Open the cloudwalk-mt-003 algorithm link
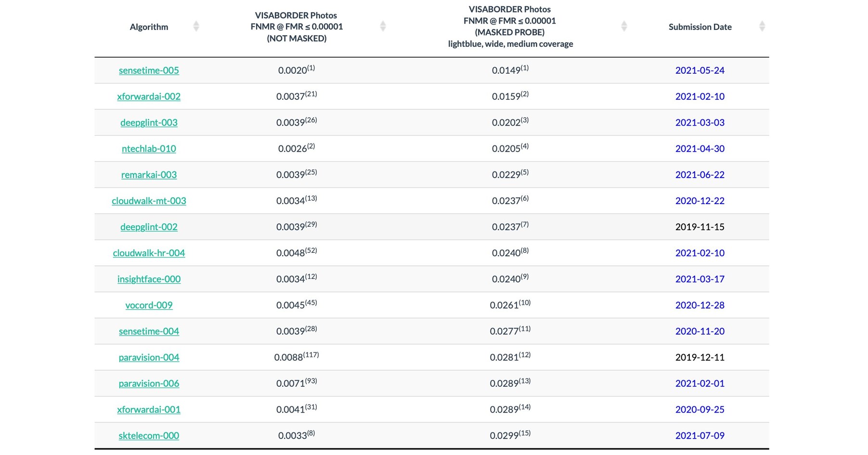This screenshot has width=868, height=455. pyautogui.click(x=149, y=201)
